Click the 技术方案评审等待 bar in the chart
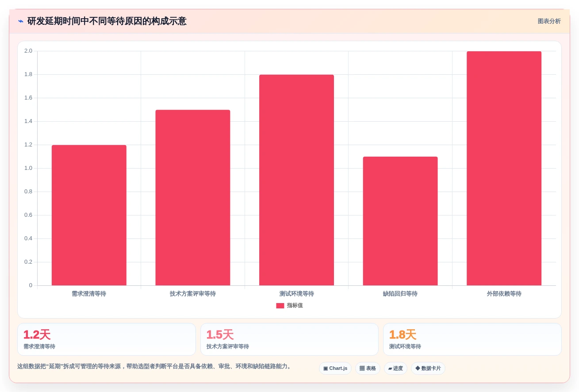The image size is (579, 392). (193, 198)
